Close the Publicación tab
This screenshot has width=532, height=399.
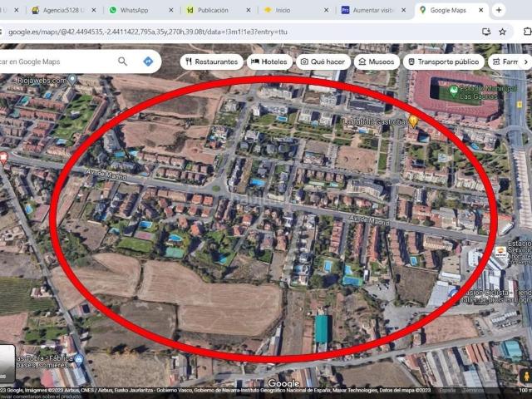[249, 11]
